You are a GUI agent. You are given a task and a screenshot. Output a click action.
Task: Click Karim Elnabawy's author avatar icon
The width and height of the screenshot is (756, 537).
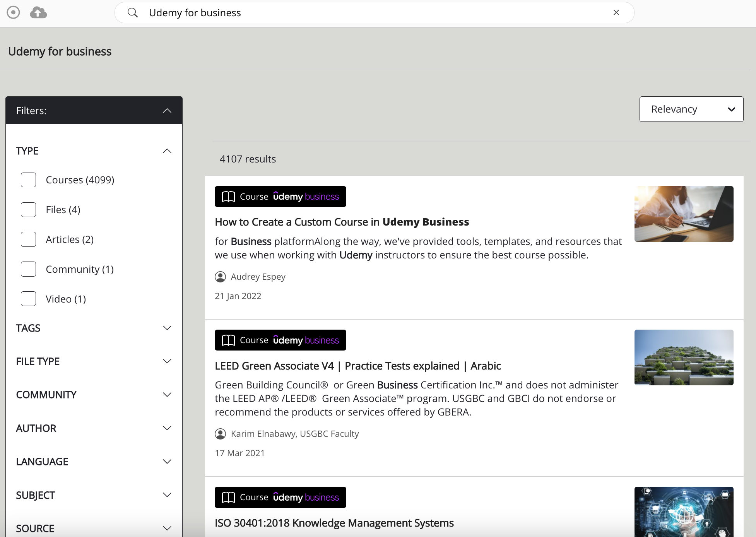pyautogui.click(x=220, y=434)
